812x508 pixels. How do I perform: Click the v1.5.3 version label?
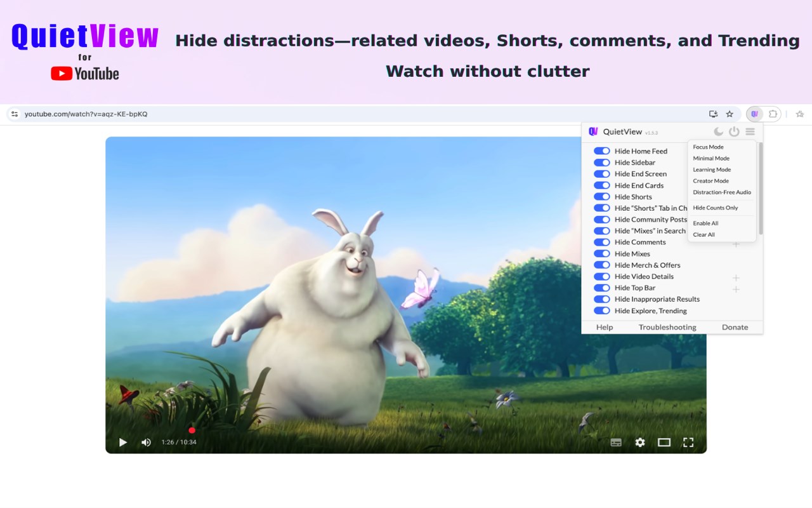point(652,133)
